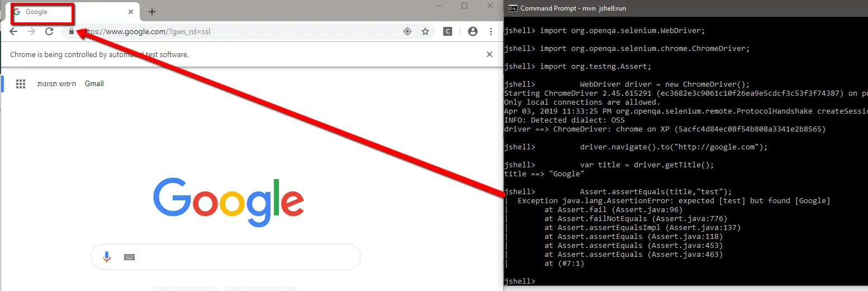Image resolution: width=868 pixels, height=291 pixels.
Task: Click the address bar URL text
Action: click(x=148, y=32)
